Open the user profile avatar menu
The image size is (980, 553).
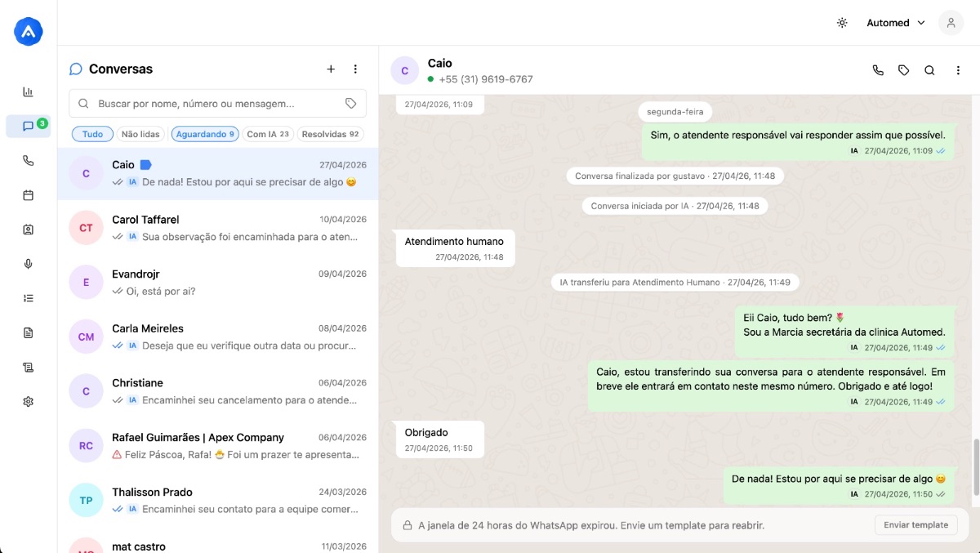951,23
